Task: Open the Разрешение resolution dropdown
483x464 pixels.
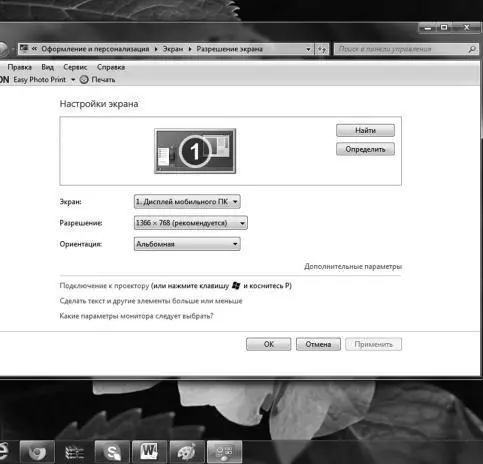Action: point(191,223)
